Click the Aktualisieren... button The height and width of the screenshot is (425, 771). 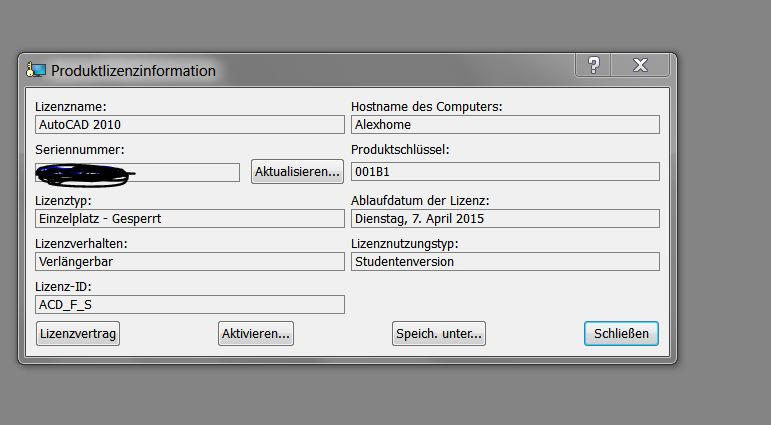(x=297, y=172)
